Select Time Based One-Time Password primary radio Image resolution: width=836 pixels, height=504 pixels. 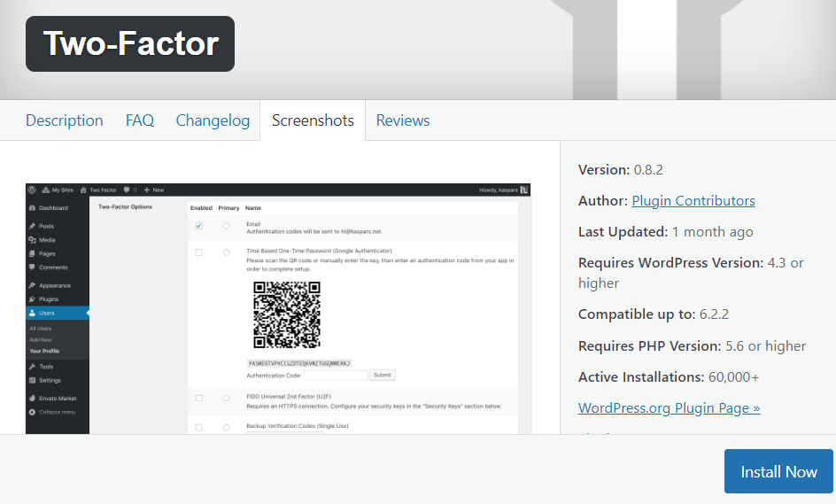227,252
